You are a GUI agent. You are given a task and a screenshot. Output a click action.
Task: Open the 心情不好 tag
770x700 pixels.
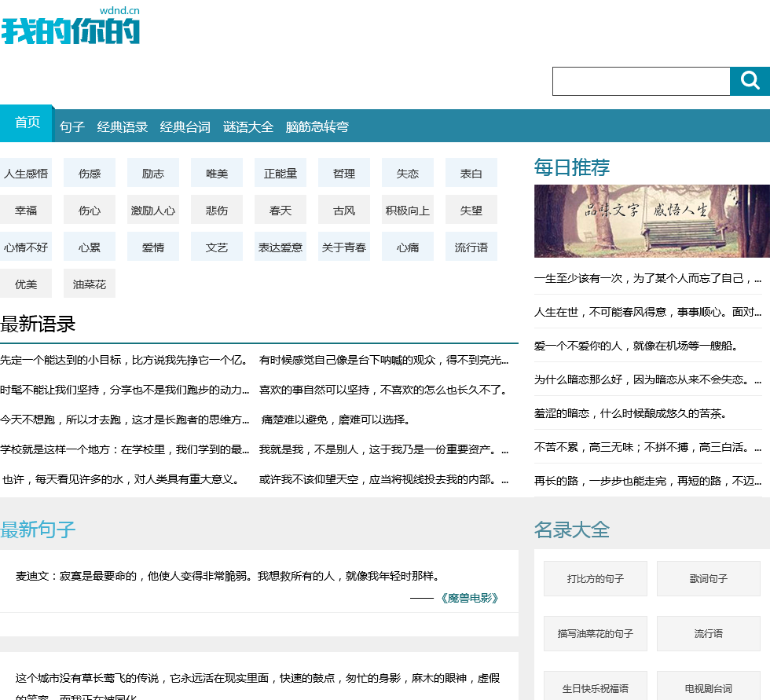click(x=26, y=247)
